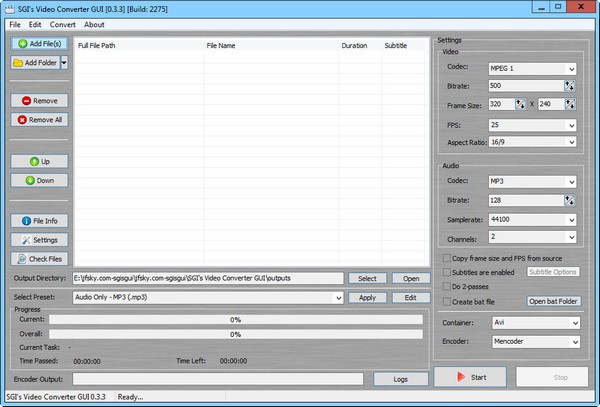The width and height of the screenshot is (600, 407).
Task: Click Select for output directory
Action: tap(367, 278)
